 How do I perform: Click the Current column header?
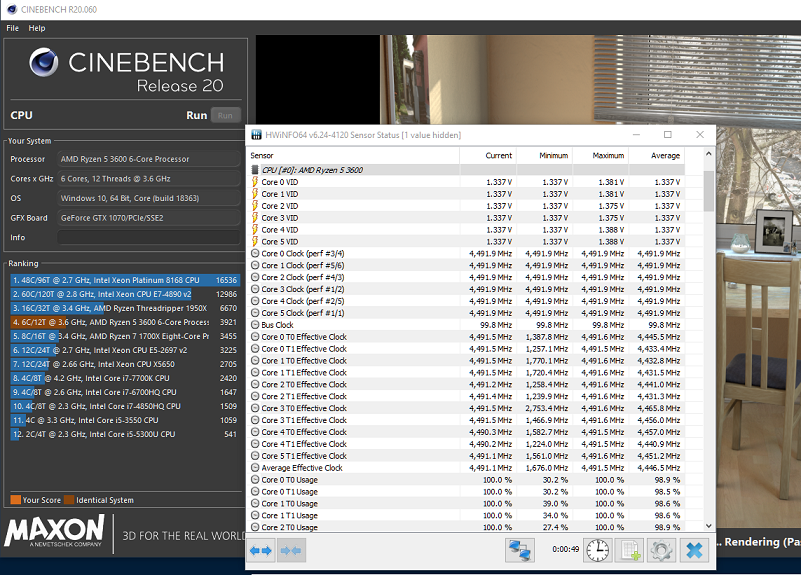[488, 155]
